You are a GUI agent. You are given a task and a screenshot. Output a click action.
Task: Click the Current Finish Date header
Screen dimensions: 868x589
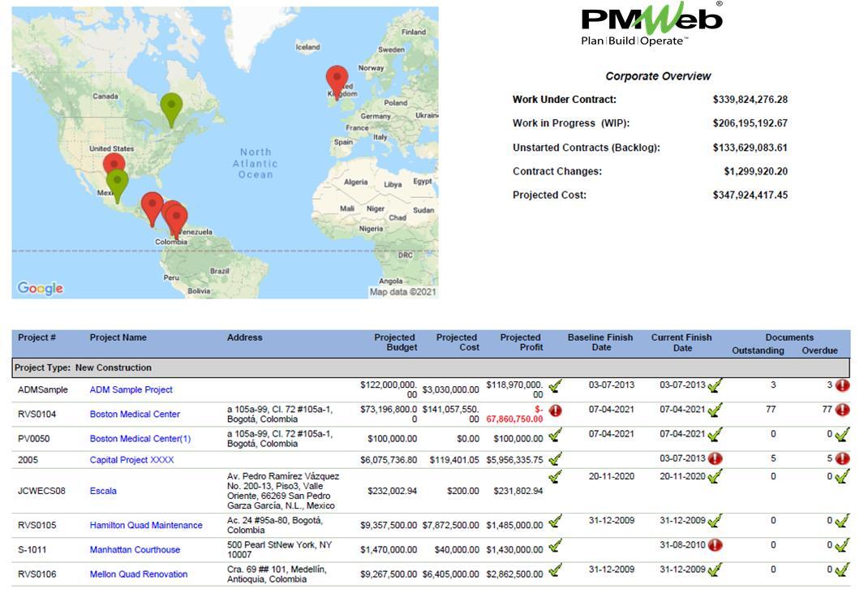pyautogui.click(x=682, y=342)
